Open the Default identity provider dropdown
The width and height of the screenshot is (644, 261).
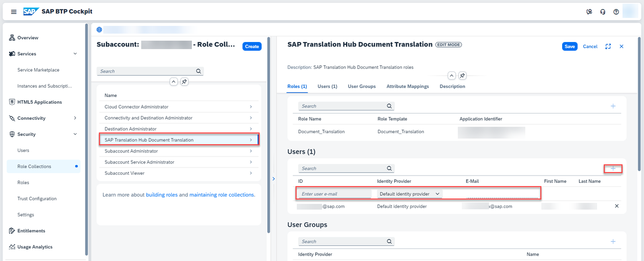coord(410,194)
